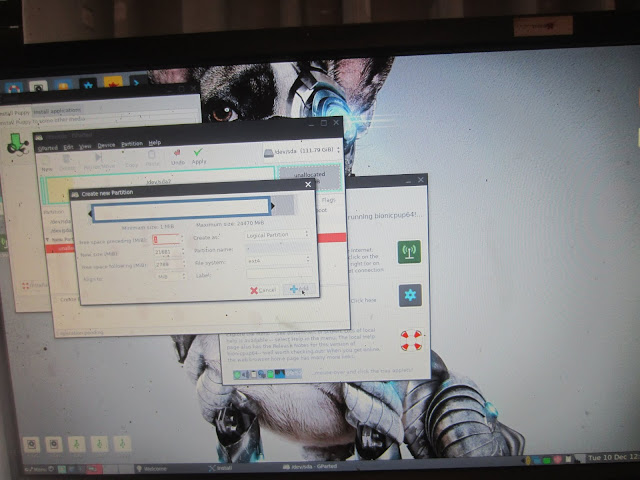
Task: Close the Create new Partition dialog
Action: pyautogui.click(x=308, y=184)
